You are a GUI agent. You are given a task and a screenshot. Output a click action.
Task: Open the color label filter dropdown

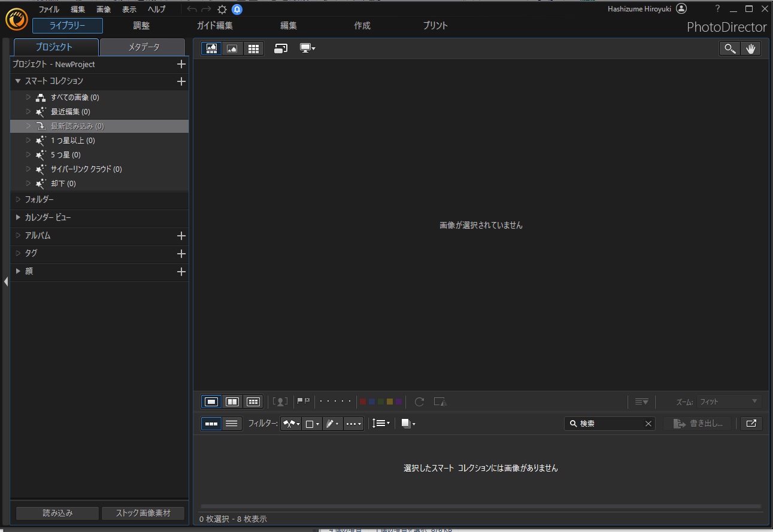(312, 424)
